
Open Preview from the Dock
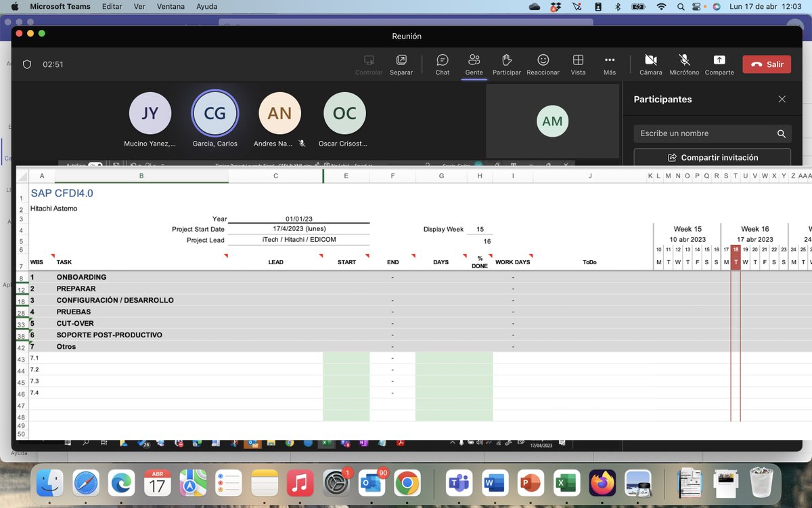(638, 484)
